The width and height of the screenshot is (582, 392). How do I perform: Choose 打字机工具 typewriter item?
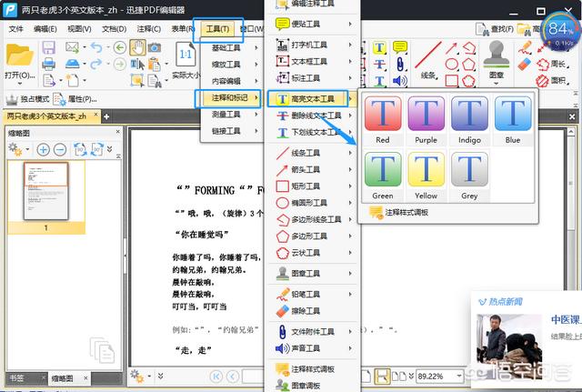tap(313, 45)
